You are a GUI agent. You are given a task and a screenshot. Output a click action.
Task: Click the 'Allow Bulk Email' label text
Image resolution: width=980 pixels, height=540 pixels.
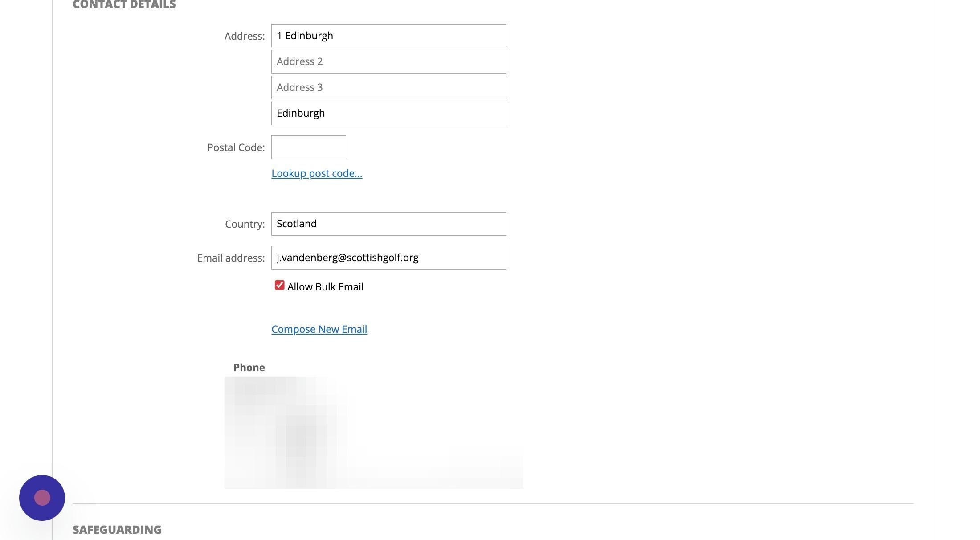click(325, 287)
